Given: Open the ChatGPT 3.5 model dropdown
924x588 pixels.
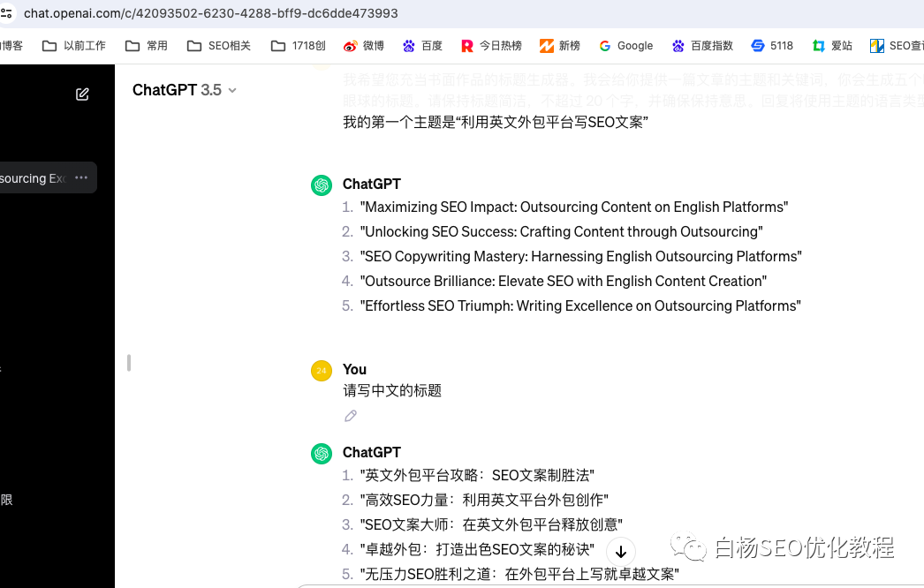Looking at the screenshot, I should pos(184,89).
